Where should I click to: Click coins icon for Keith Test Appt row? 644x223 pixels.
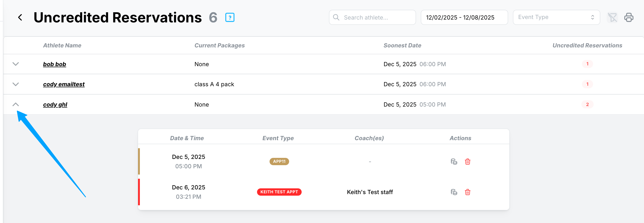454,192
